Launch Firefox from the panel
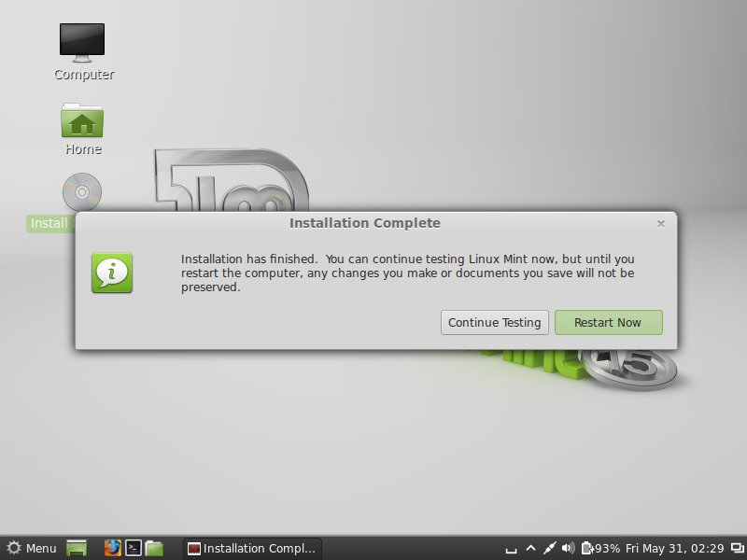The height and width of the screenshot is (560, 747). (x=113, y=548)
